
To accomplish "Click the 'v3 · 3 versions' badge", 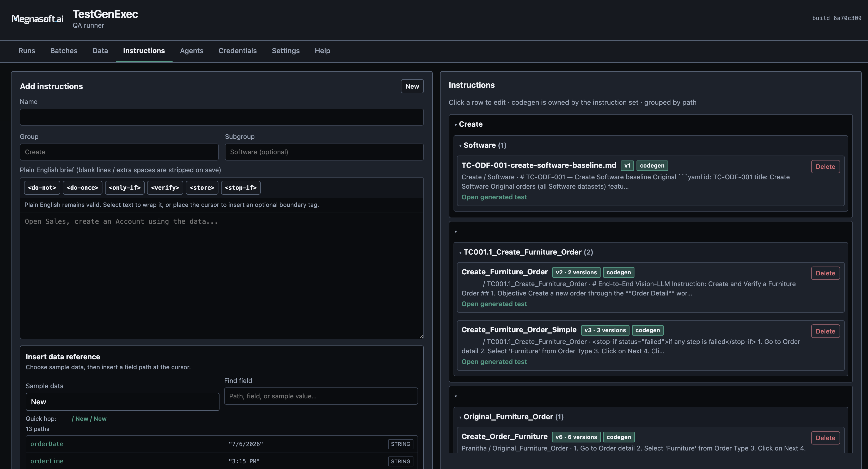I will [605, 330].
